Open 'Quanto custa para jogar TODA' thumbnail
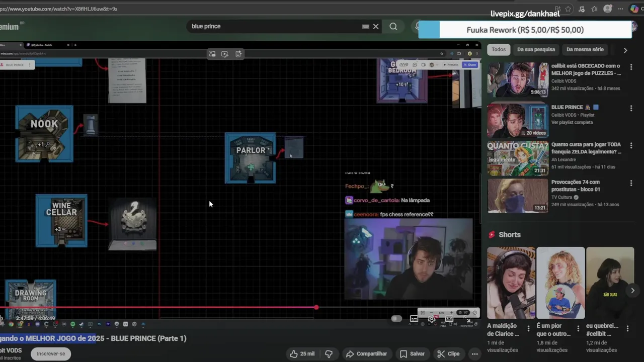The image size is (644, 362). (518, 158)
